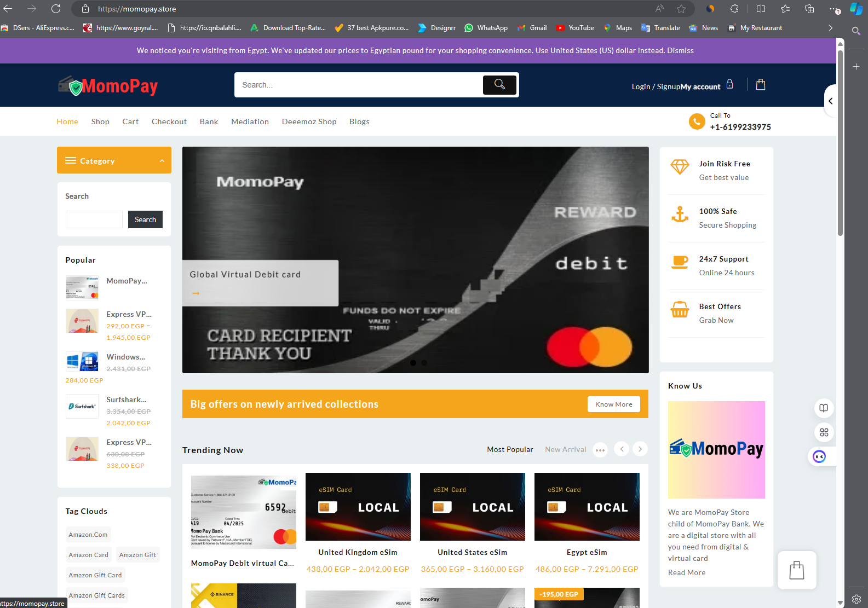This screenshot has height=608, width=868.
Task: Click Amazon Gift Card tag
Action: (x=95, y=575)
